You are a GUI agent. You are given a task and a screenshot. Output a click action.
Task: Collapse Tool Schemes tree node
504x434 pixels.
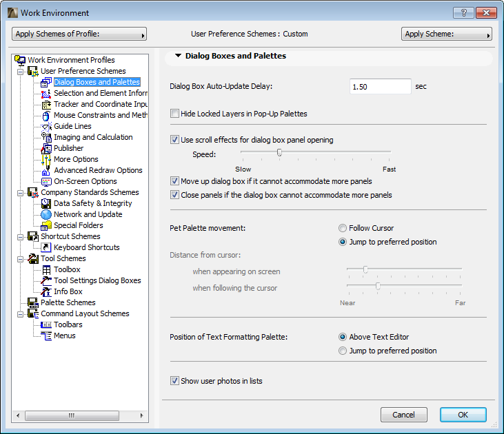(20, 259)
